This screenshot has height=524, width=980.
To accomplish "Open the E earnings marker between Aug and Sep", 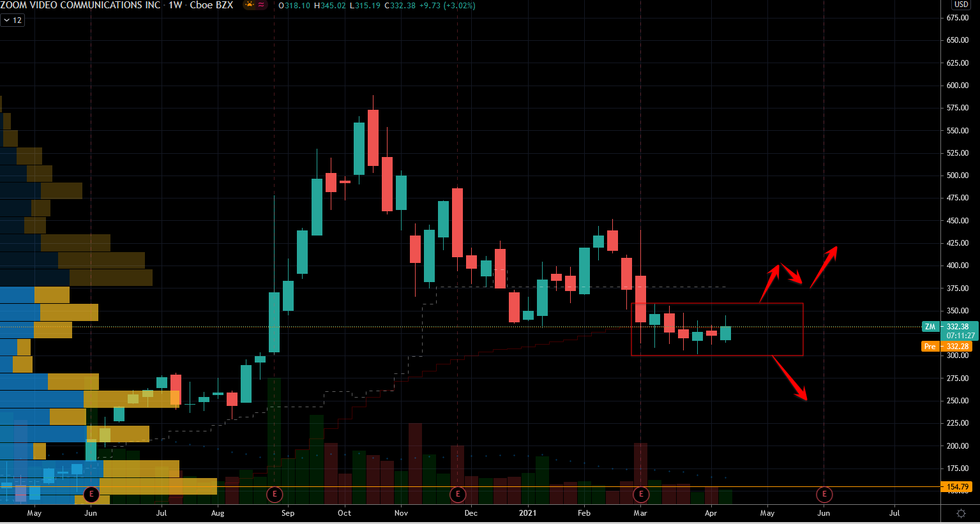I will pos(275,494).
